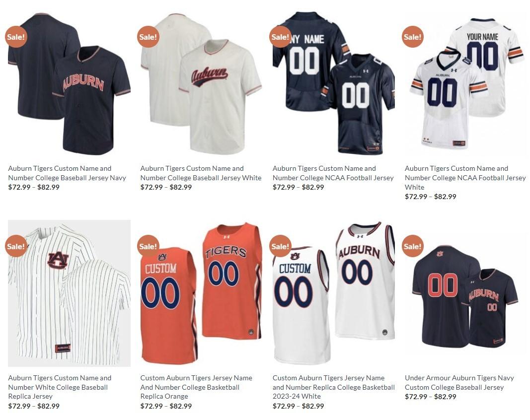The width and height of the screenshot is (530, 420).
Task: Click Sale badge on White baseball jersey
Action: click(148, 37)
